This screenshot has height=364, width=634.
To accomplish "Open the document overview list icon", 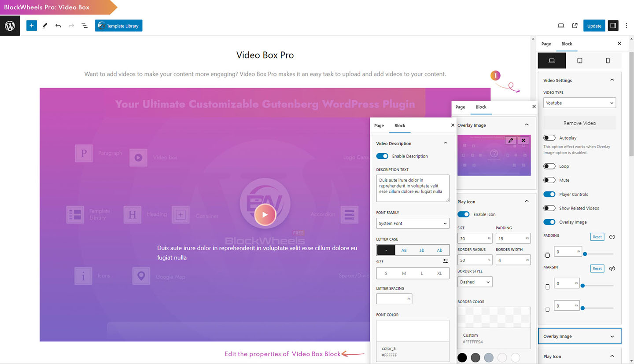I will pos(85,26).
